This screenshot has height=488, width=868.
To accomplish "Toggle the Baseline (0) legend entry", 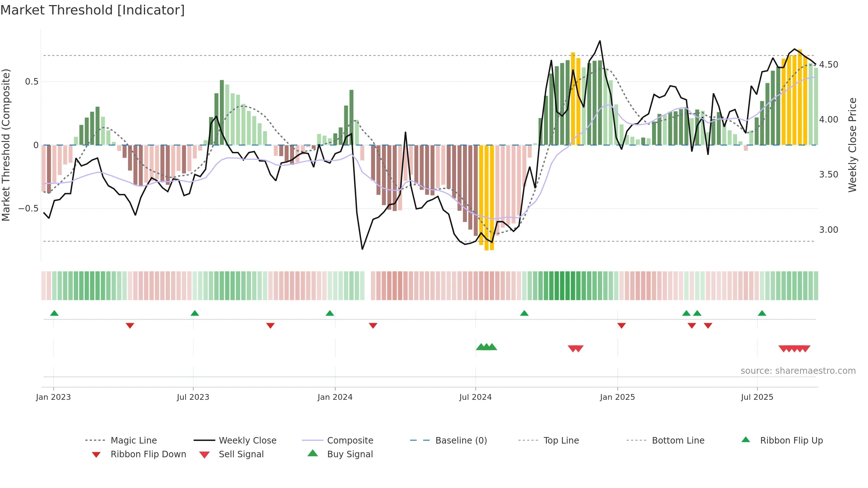I will point(448,440).
